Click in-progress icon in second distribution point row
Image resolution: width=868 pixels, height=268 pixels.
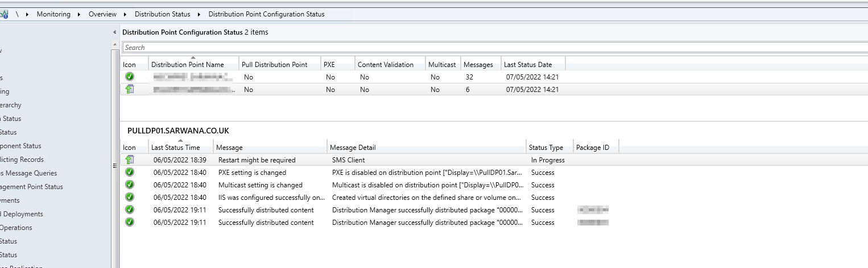(x=130, y=89)
